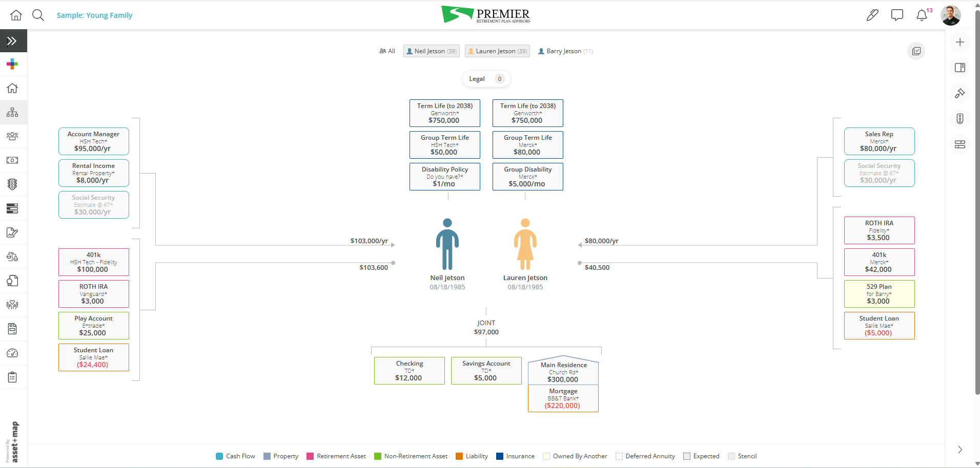980x468 pixels.
Task: Select the plus add icon in right sidebar
Action: click(x=960, y=42)
